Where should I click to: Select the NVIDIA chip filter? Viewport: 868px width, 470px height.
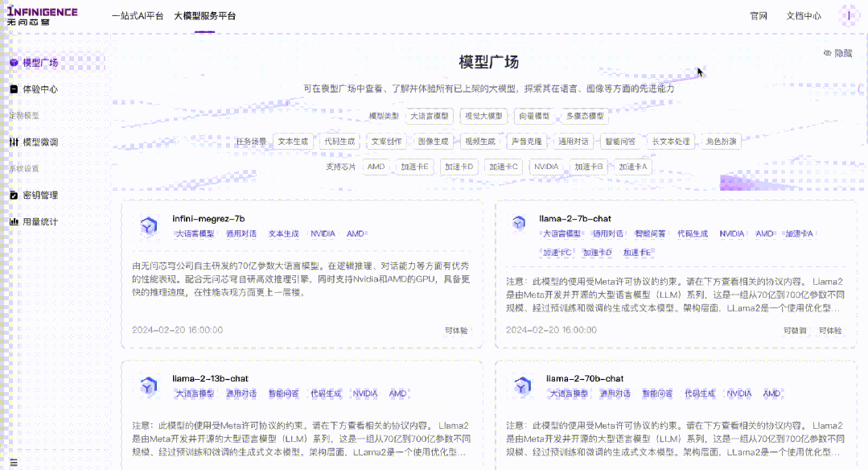pos(546,167)
